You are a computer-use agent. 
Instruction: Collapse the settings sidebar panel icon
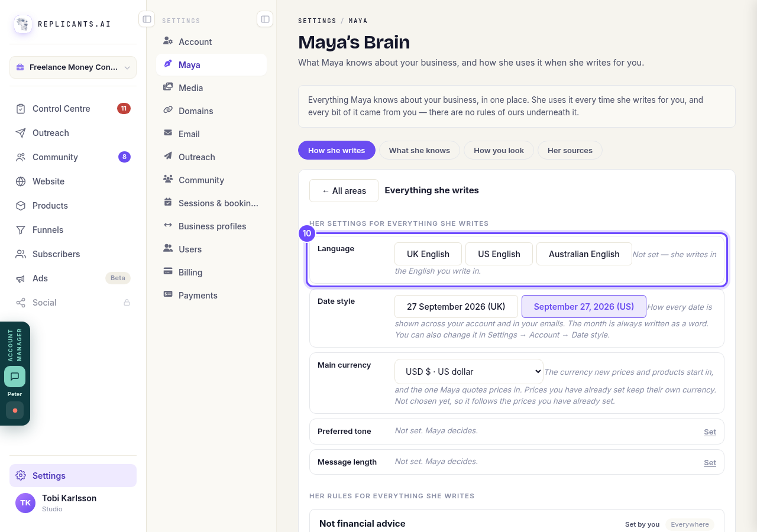[x=265, y=20]
